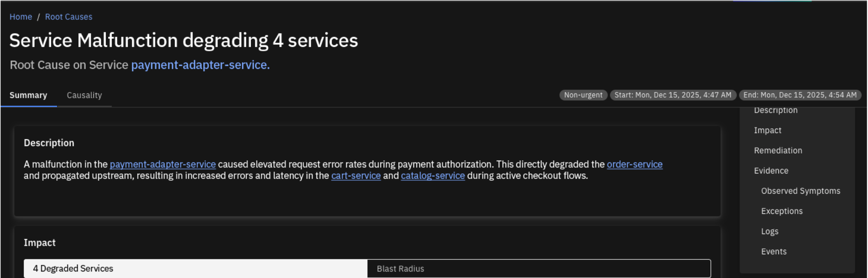The image size is (868, 278).
Task: Click the Start time tag
Action: point(672,95)
